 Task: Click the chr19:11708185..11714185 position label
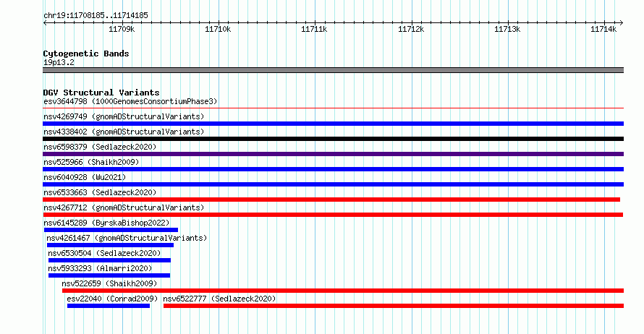tap(96, 16)
